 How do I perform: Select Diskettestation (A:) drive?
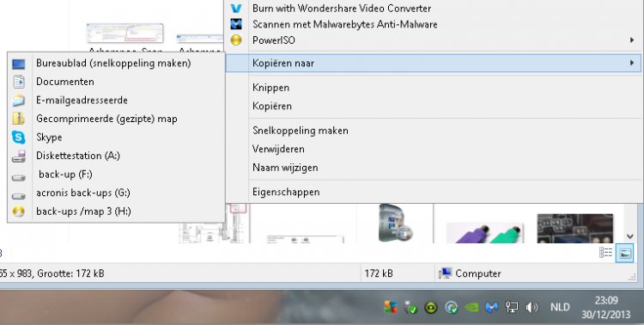tap(116, 156)
